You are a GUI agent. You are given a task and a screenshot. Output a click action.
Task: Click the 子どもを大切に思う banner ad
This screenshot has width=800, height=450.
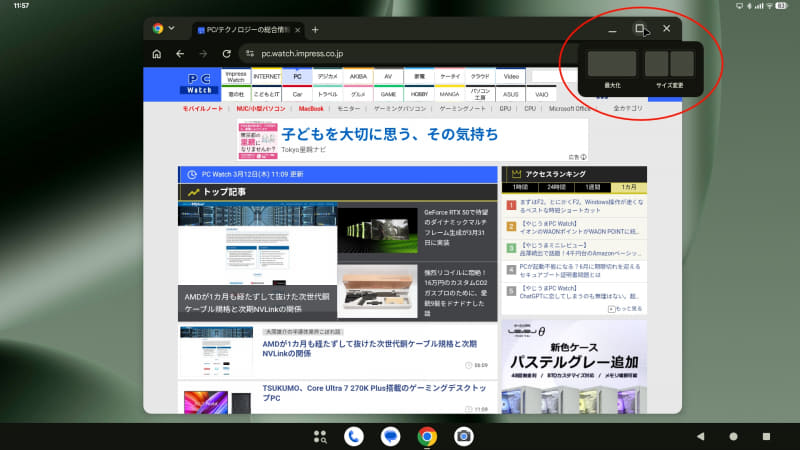click(412, 140)
